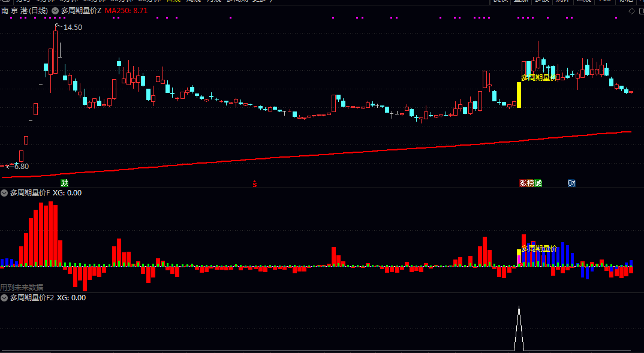The width and height of the screenshot is (644, 353).
Task: Click the 用到未来数据 warning text
Action: [22, 287]
